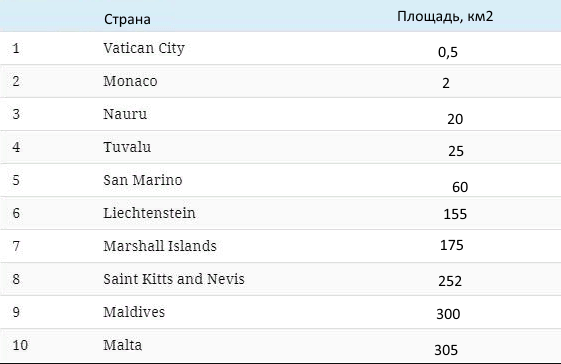The height and width of the screenshot is (364, 561).
Task: Select the area value 305
Action: point(446,350)
